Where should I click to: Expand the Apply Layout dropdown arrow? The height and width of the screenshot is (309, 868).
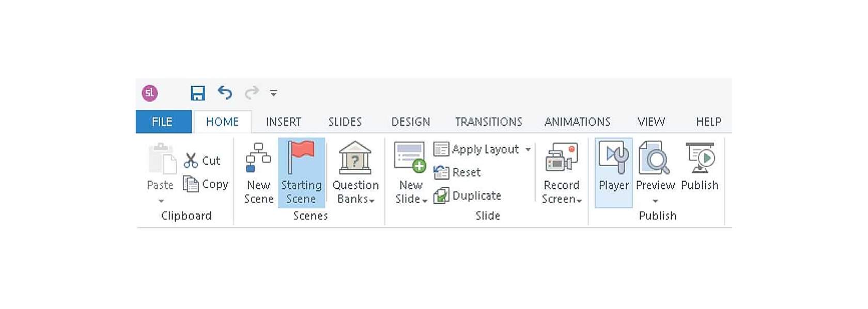click(528, 150)
